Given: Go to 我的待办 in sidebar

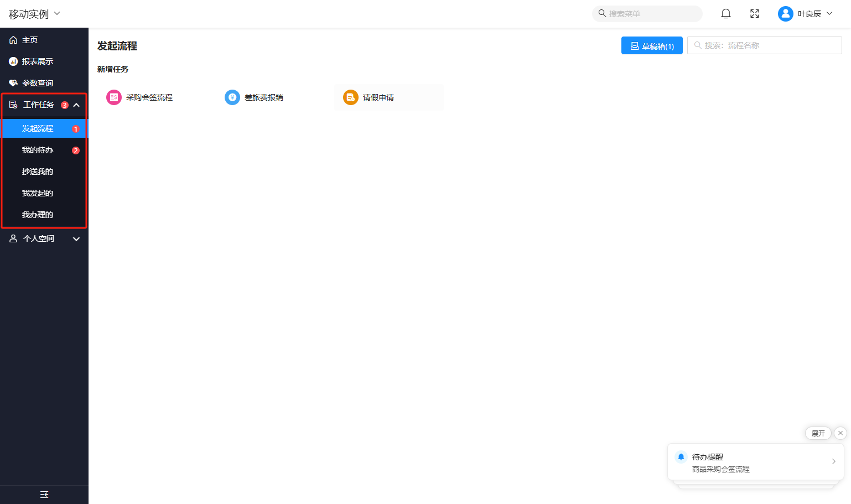Looking at the screenshot, I should (38, 150).
